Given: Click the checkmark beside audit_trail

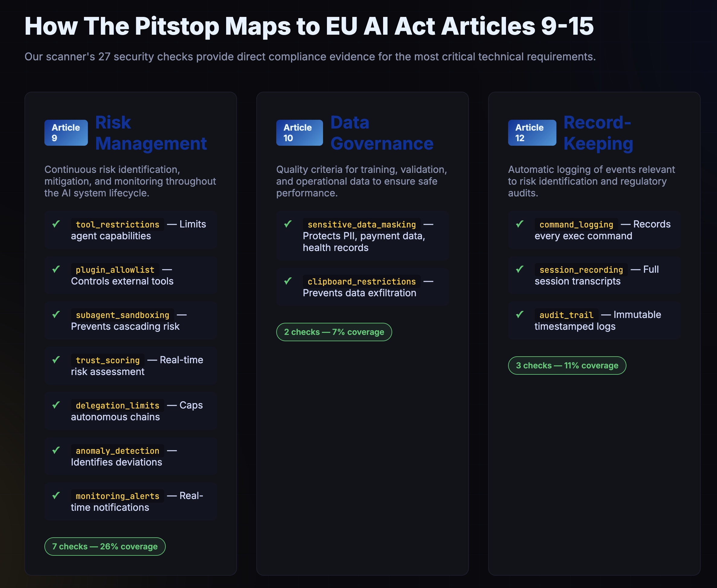Looking at the screenshot, I should click(520, 314).
